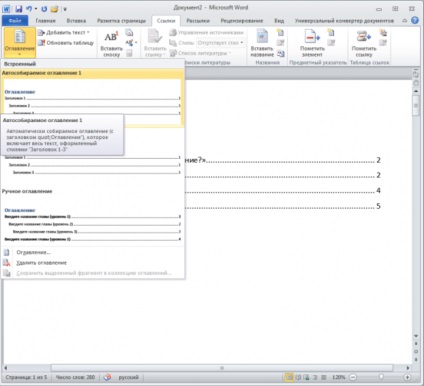Click Update Table of Authorities icon
The height and width of the screenshot is (386, 424).
click(x=383, y=43)
